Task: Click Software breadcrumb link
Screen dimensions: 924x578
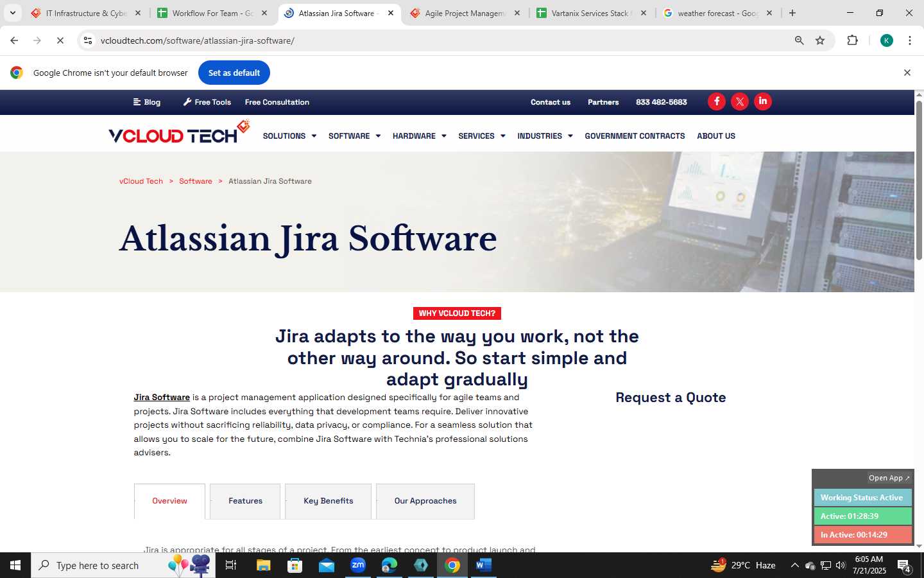Action: [196, 181]
